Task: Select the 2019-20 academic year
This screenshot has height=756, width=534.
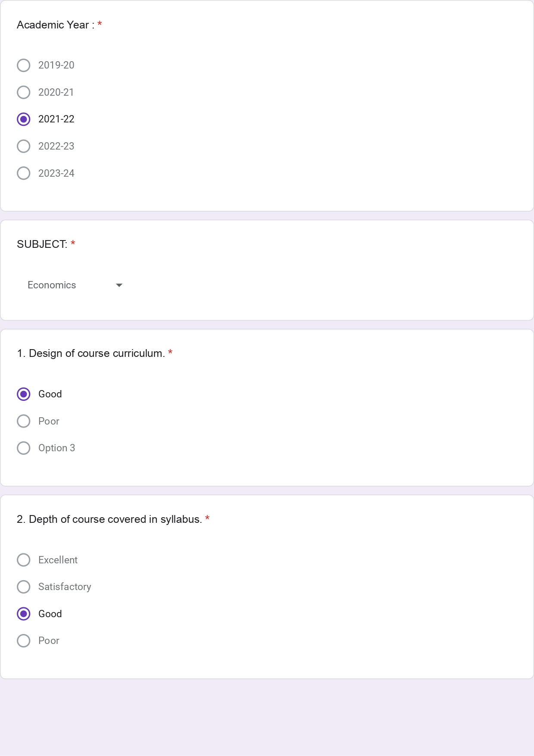Action: [24, 66]
